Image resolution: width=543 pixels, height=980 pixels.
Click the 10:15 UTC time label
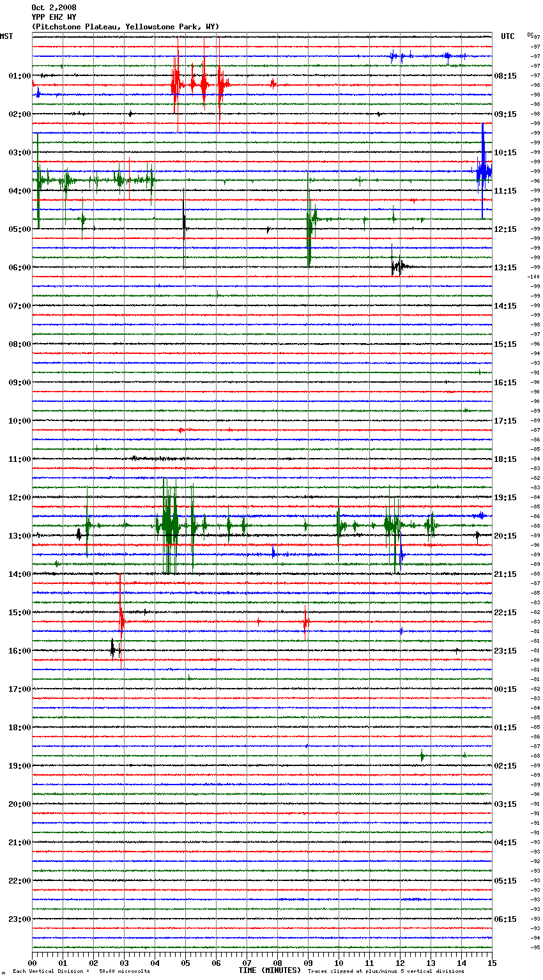(x=505, y=152)
